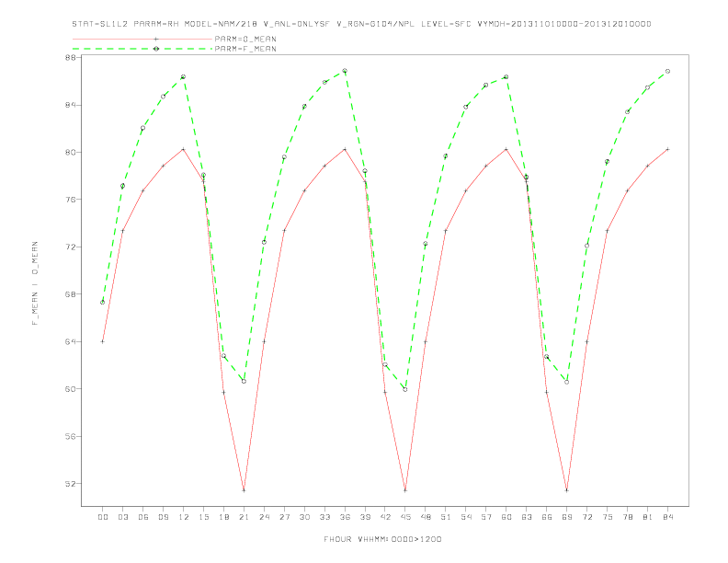Image resolution: width=728 pixels, height=563 pixels.
Task: Click the 78 hour label on x-axis
Action: pyautogui.click(x=628, y=517)
